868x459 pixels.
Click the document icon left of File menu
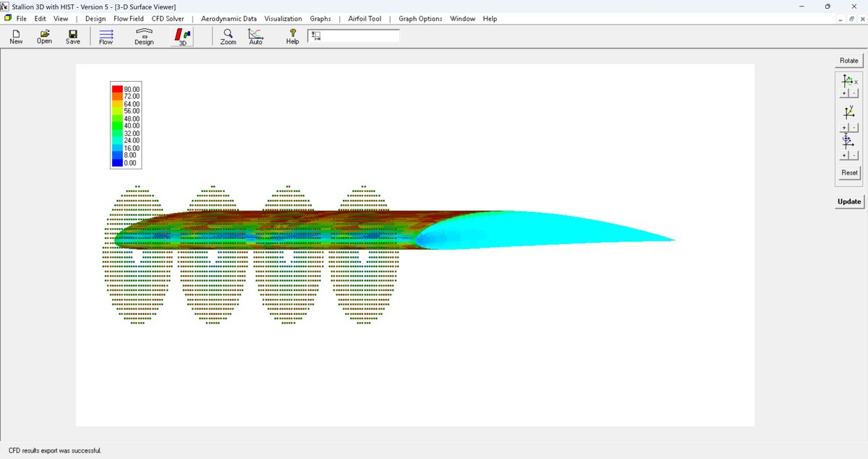pos(7,18)
